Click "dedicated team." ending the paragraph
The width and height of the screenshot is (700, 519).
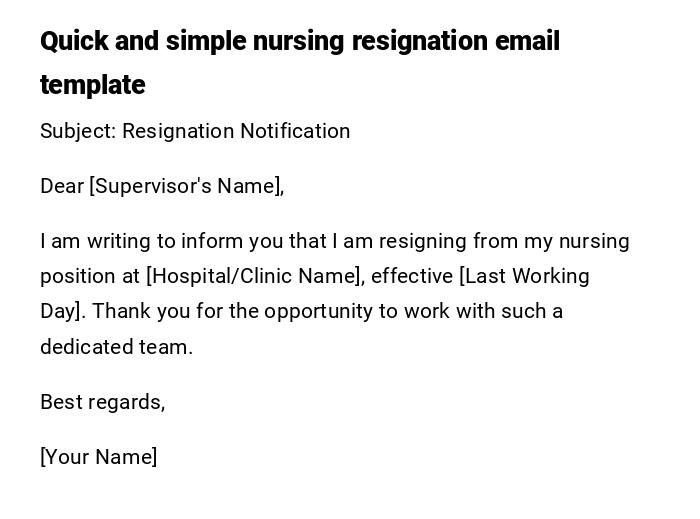click(116, 348)
